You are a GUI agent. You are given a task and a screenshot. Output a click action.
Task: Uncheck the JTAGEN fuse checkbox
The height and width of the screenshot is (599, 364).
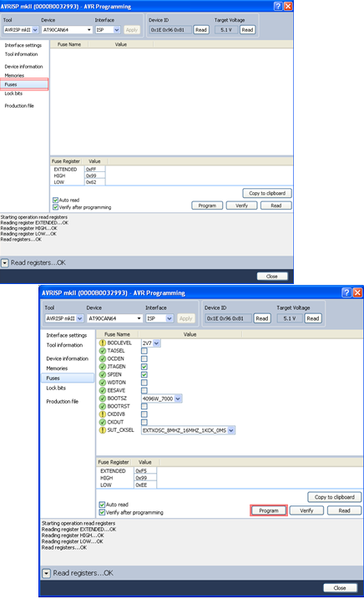click(144, 367)
